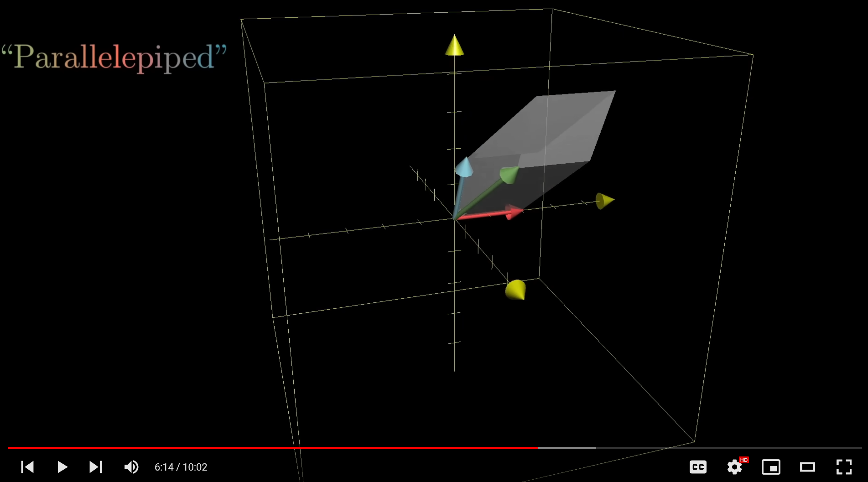Click the green vector arrowhead
This screenshot has width=868, height=482.
click(x=509, y=174)
